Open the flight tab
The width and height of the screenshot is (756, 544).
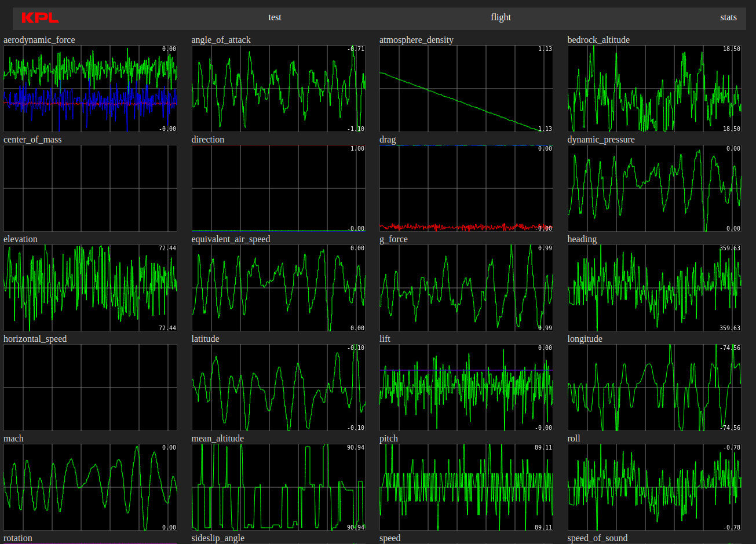click(x=501, y=17)
